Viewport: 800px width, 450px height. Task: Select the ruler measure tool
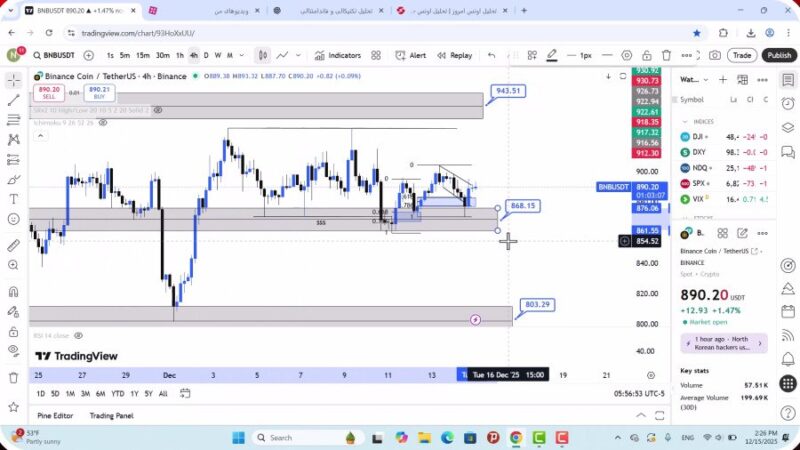click(13, 245)
